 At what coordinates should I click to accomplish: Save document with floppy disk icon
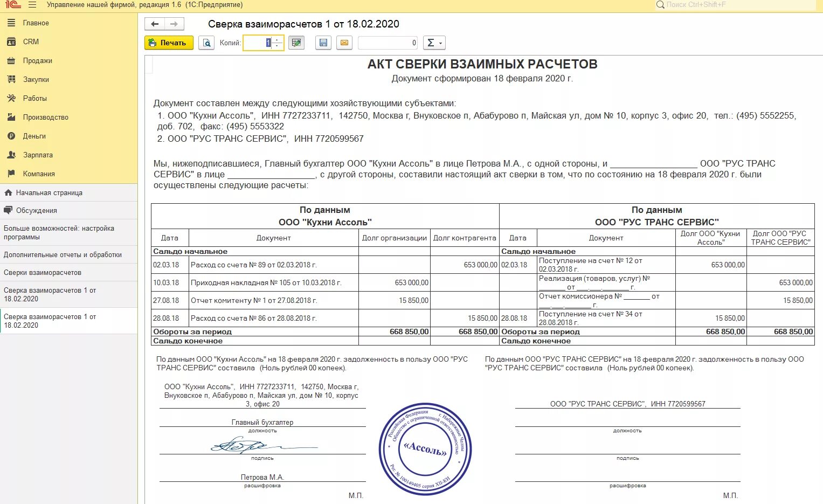[x=323, y=43]
